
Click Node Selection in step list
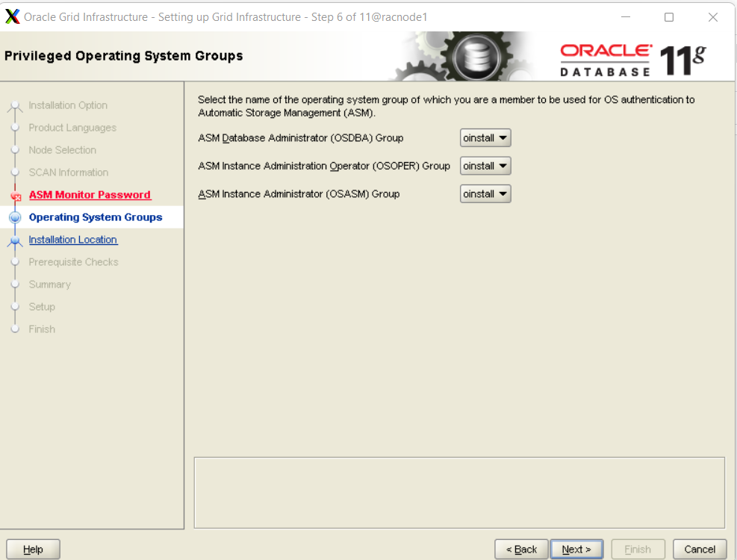[x=63, y=150]
